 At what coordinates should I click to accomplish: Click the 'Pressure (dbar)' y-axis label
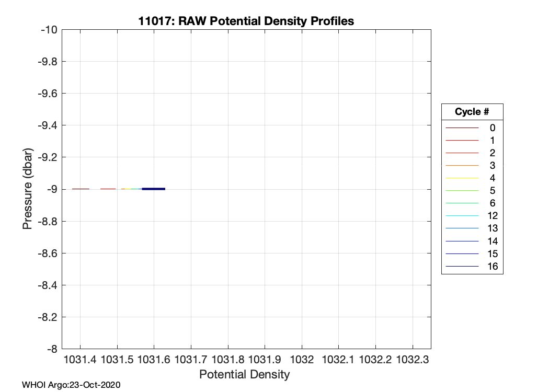tap(27, 189)
